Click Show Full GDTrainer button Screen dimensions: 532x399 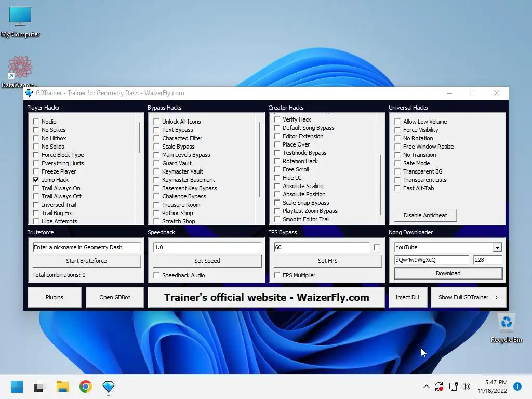tap(468, 297)
